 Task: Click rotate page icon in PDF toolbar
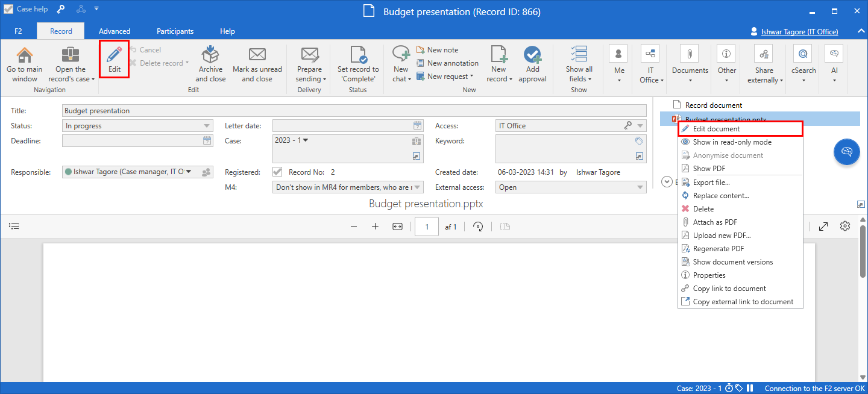478,227
